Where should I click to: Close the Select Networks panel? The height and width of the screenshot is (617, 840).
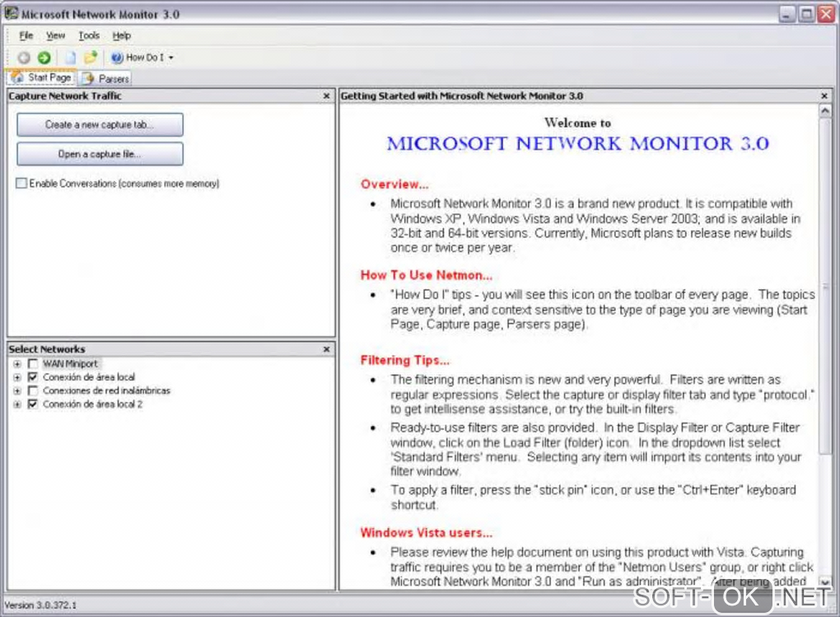pyautogui.click(x=326, y=349)
